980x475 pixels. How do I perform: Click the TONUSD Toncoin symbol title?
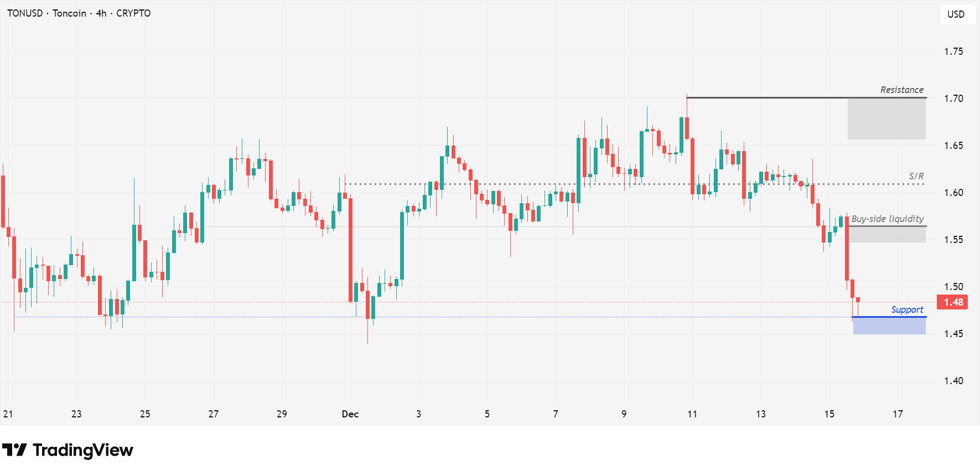pyautogui.click(x=79, y=13)
